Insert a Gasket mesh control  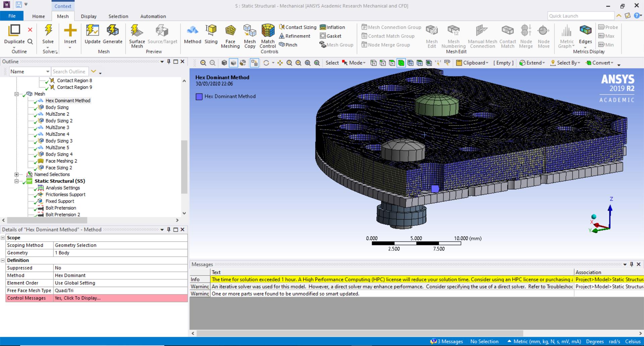coord(331,36)
